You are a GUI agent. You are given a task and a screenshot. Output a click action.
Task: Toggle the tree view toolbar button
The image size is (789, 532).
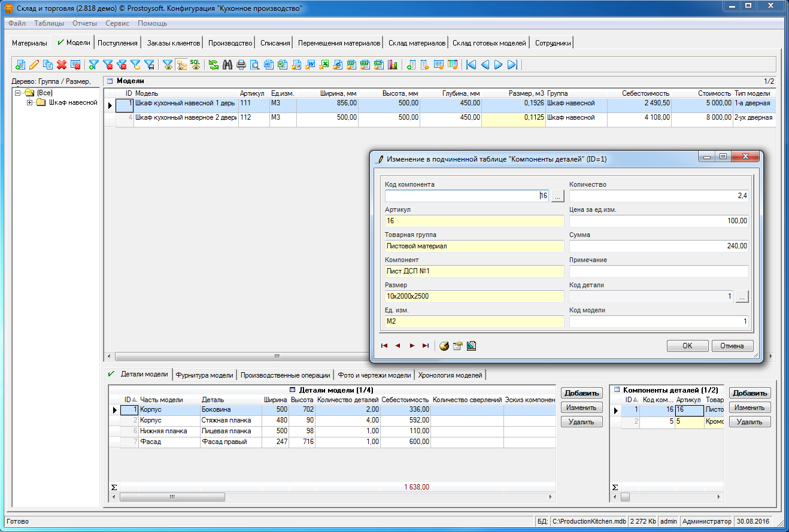[x=181, y=65]
